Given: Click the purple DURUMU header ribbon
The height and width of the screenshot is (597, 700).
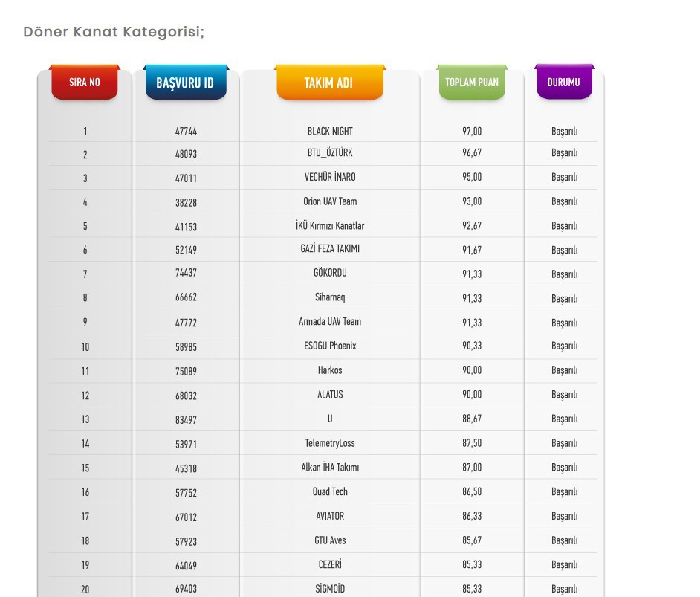Looking at the screenshot, I should tap(563, 83).
